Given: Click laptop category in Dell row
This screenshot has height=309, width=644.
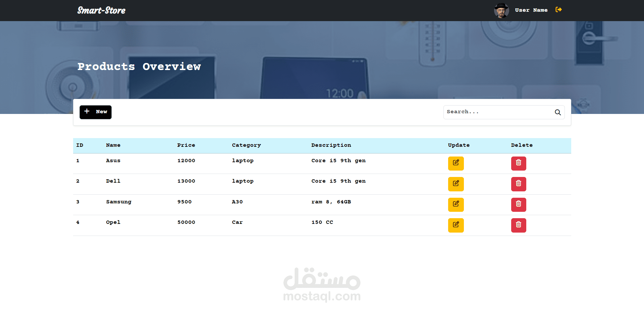Looking at the screenshot, I should pos(243,181).
